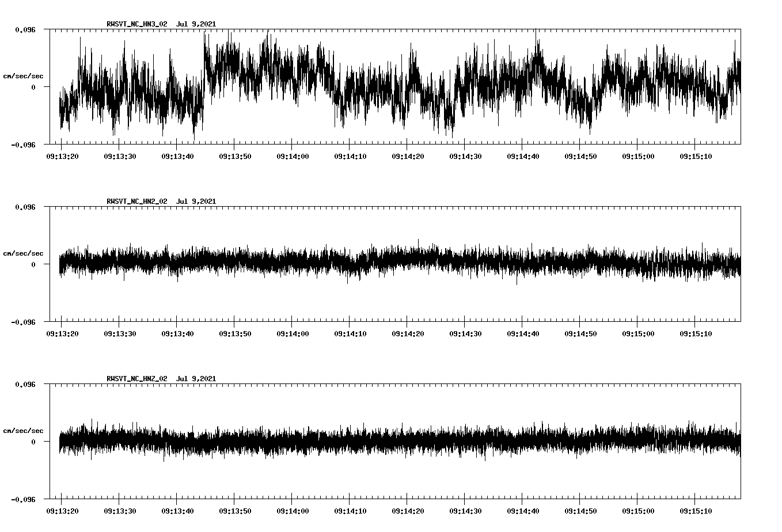
Task: Click the Jul 9,2021 date on the HN3 trace
Action: pyautogui.click(x=197, y=24)
